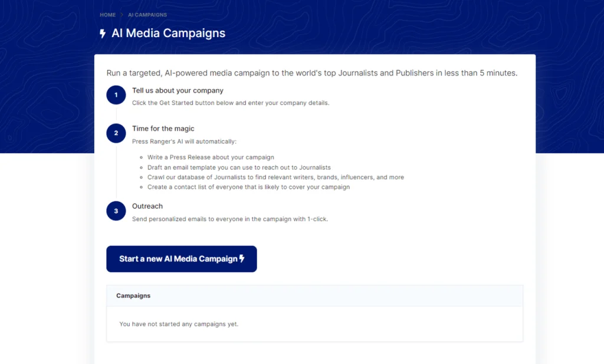Click the 'Write a Press Release' bullet
This screenshot has width=604, height=364.
point(211,158)
